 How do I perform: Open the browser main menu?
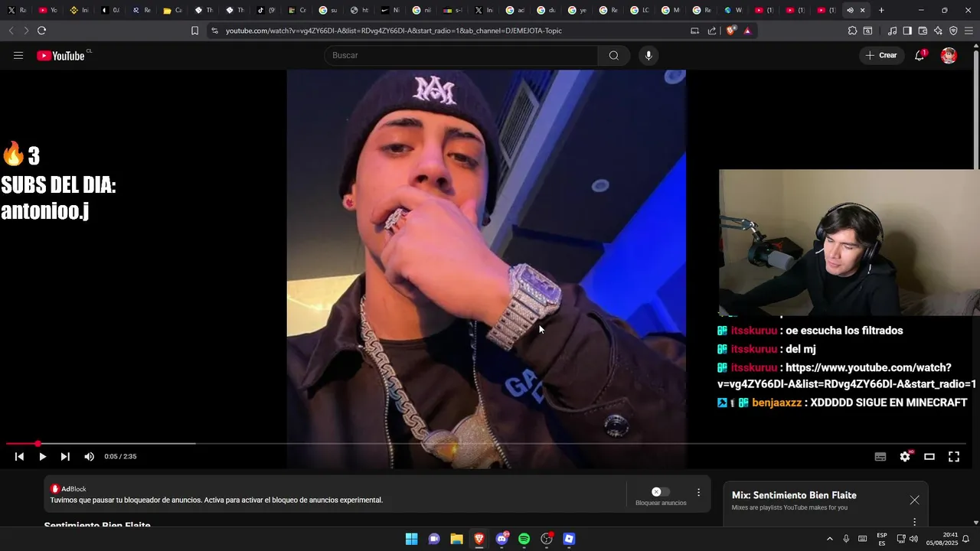pyautogui.click(x=969, y=31)
